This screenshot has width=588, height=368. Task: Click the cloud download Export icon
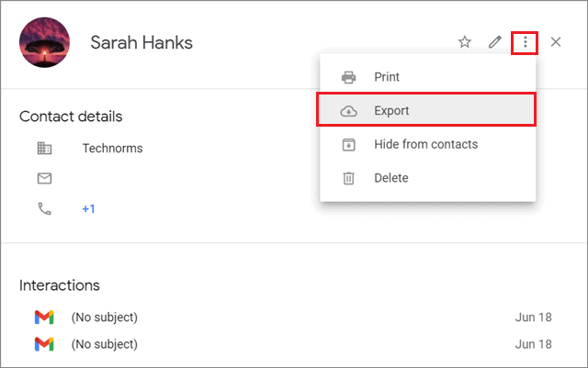tap(349, 111)
